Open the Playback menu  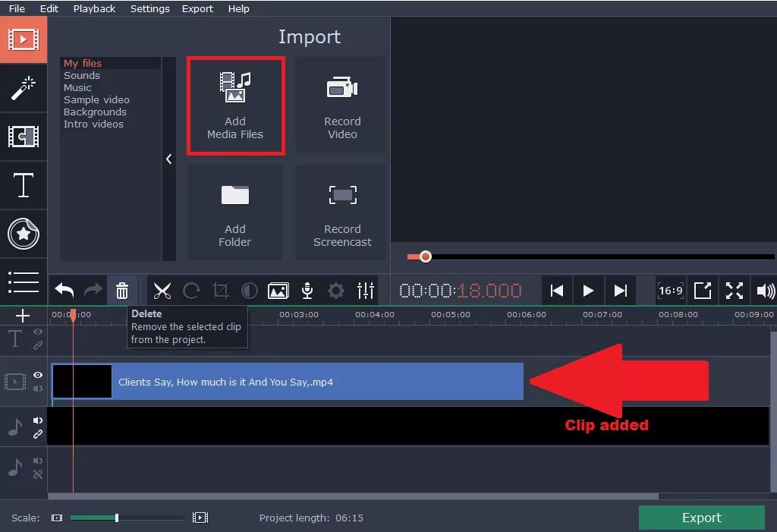point(94,8)
